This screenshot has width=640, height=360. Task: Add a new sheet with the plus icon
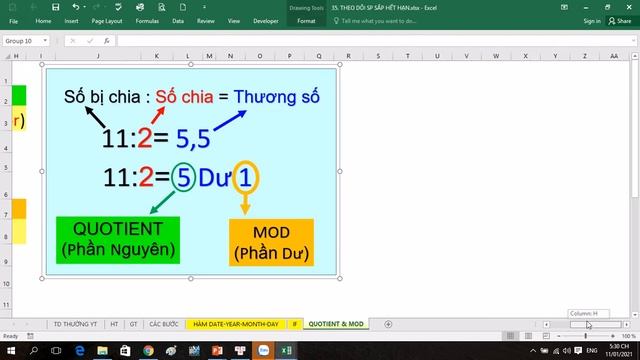pos(388,324)
